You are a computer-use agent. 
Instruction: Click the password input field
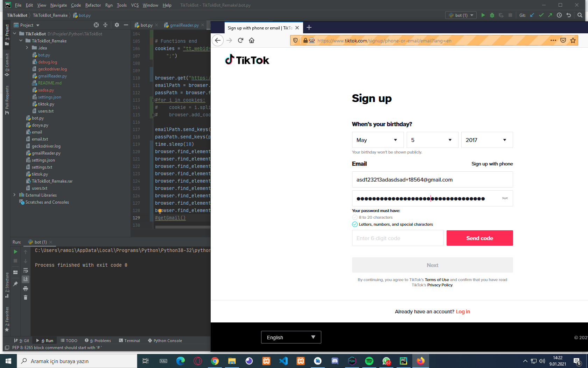(x=433, y=198)
